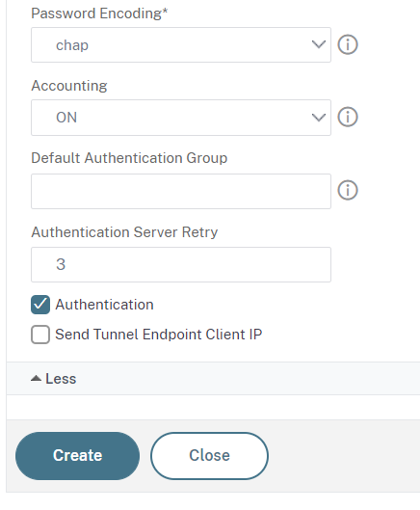
Task: Click the Authentication Server Retry label
Action: click(124, 232)
